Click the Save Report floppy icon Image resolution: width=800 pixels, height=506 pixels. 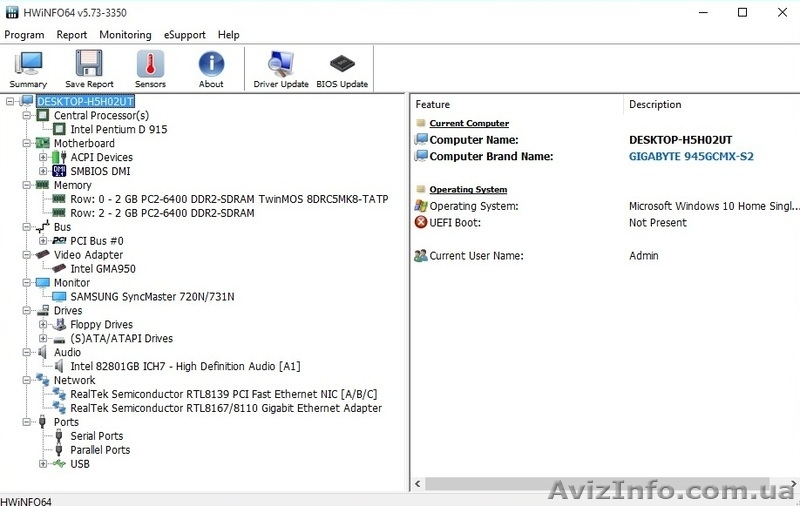tap(89, 63)
